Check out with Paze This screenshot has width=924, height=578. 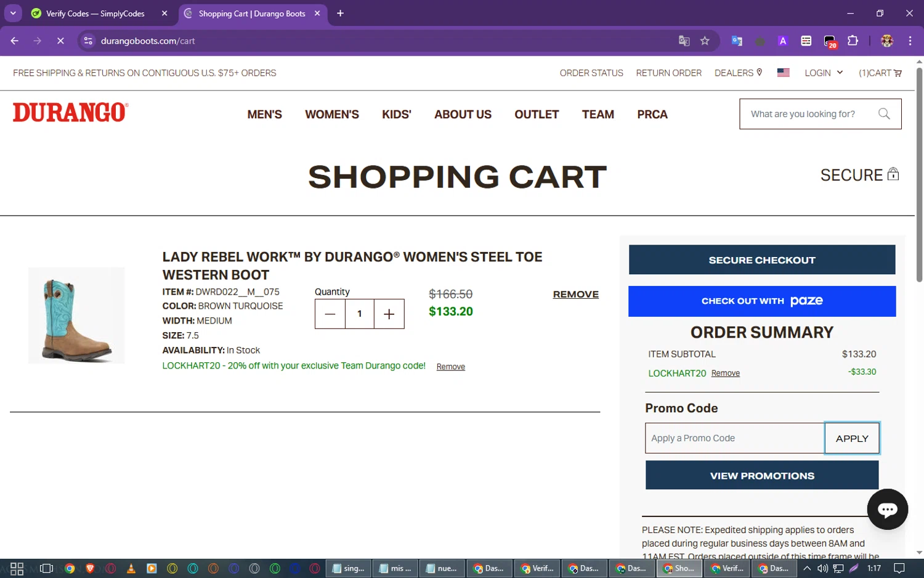(762, 301)
